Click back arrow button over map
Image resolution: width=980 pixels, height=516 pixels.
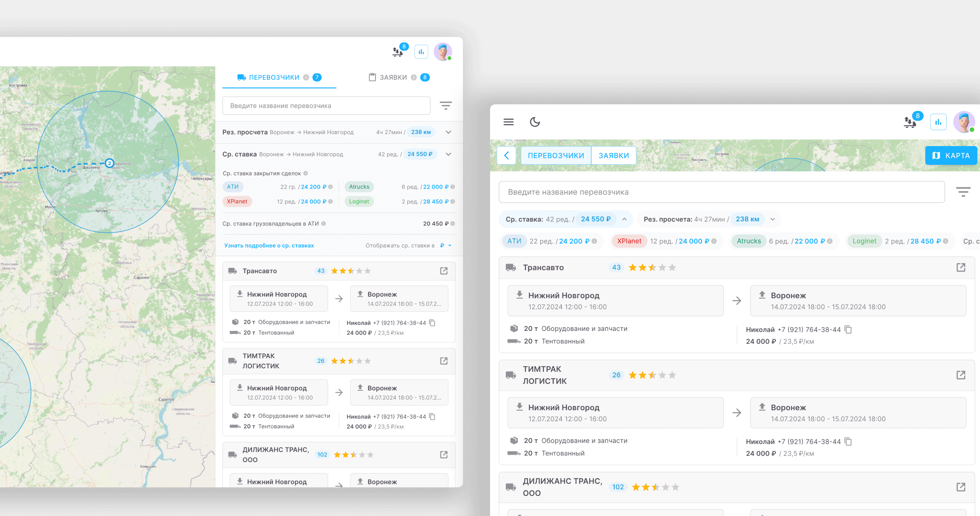click(x=506, y=155)
